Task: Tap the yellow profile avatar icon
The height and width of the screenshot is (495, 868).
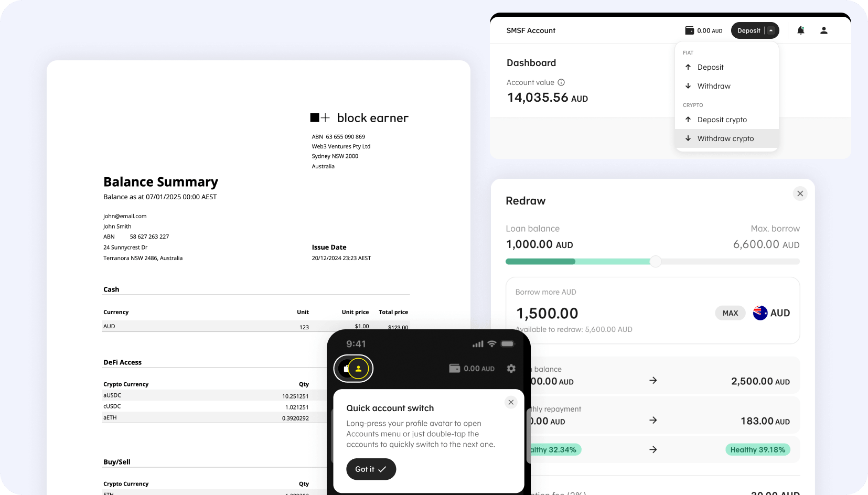Action: click(359, 369)
